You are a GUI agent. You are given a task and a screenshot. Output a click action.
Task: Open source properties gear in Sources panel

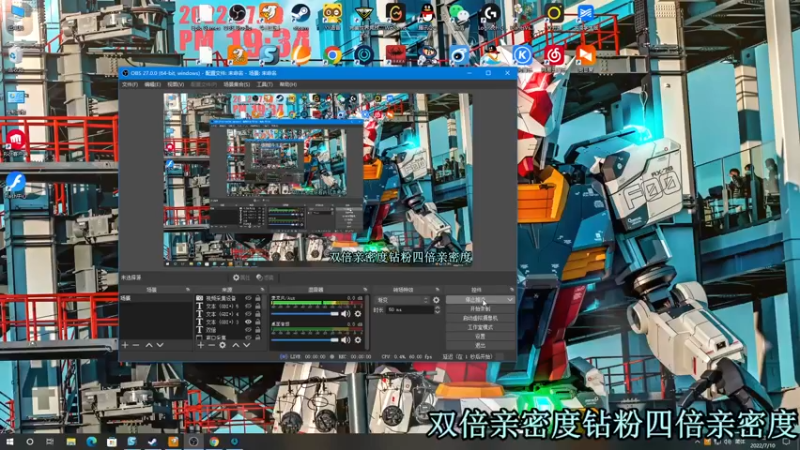pyautogui.click(x=222, y=345)
